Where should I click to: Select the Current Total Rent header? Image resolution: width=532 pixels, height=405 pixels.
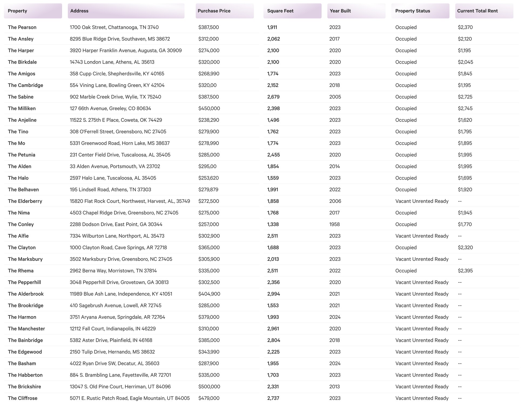484,11
